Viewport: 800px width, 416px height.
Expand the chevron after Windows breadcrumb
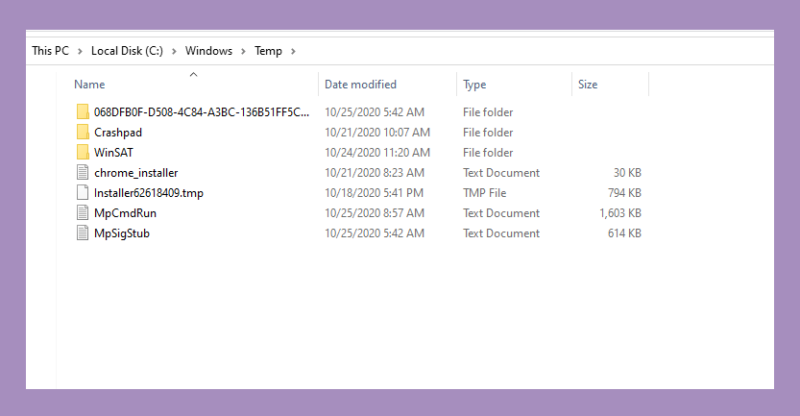click(243, 51)
